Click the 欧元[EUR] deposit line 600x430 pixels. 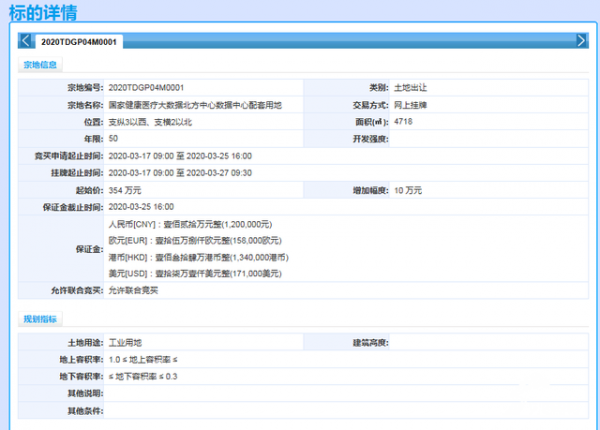pyautogui.click(x=189, y=240)
